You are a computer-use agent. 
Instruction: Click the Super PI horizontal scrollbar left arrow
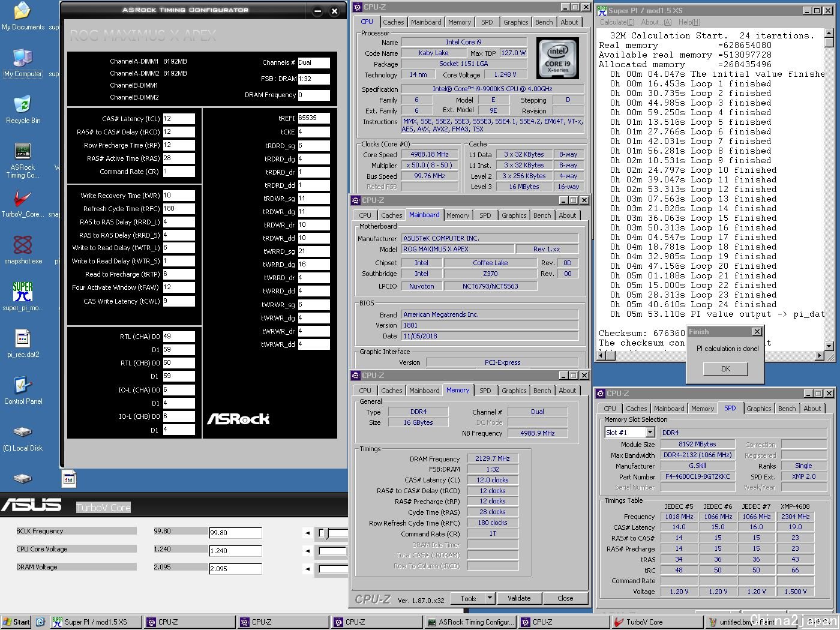click(x=601, y=356)
